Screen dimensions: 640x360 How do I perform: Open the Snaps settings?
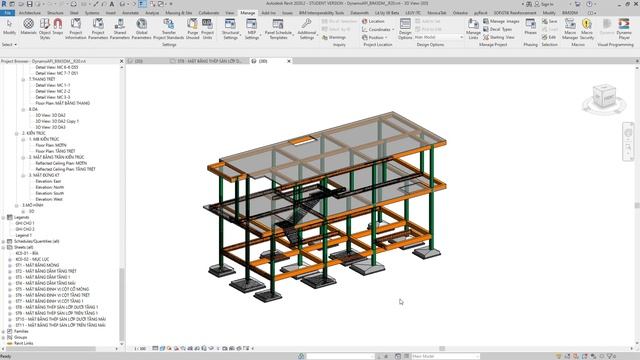coord(58,28)
